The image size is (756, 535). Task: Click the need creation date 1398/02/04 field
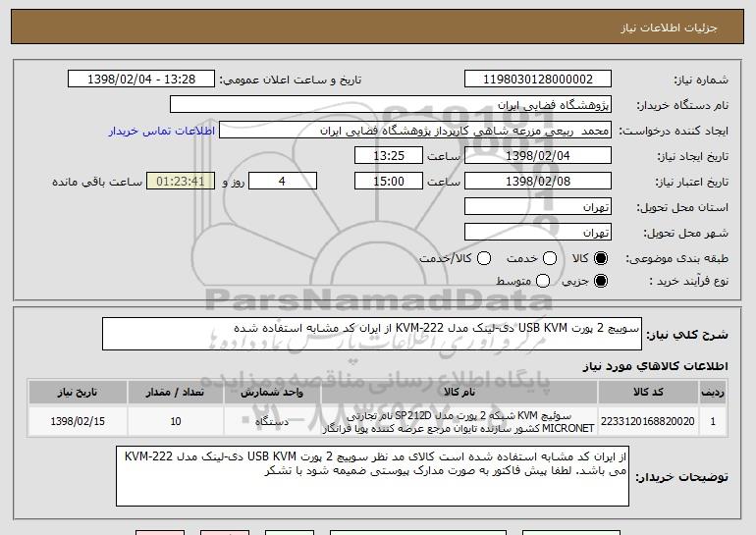[538, 156]
